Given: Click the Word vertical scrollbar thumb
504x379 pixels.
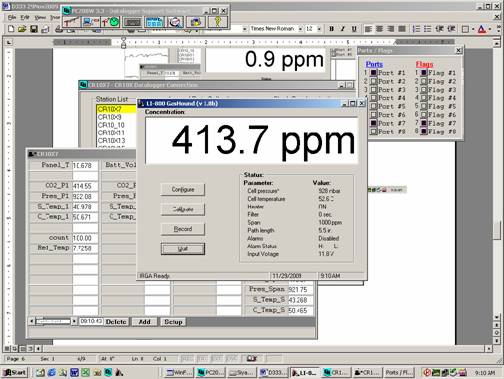Looking at the screenshot, I should [497, 230].
